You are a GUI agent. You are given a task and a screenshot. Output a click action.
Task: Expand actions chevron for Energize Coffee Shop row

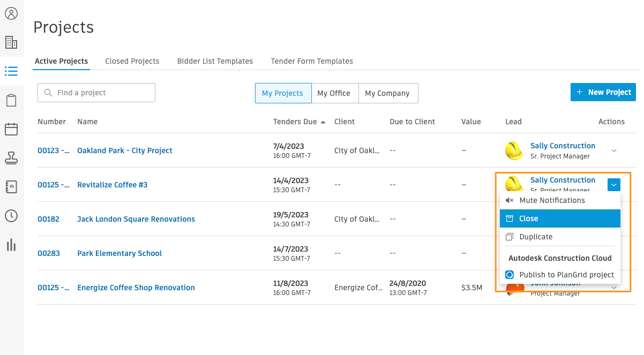click(x=615, y=288)
